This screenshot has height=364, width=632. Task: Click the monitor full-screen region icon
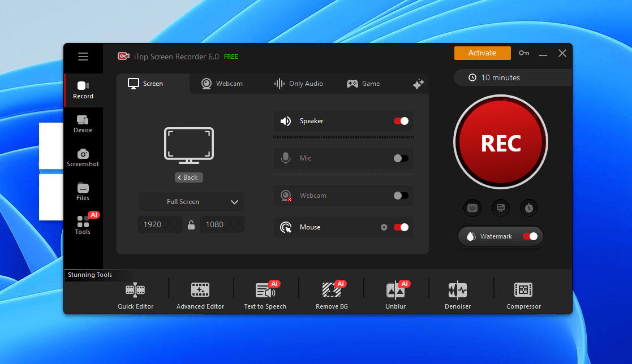(x=188, y=145)
